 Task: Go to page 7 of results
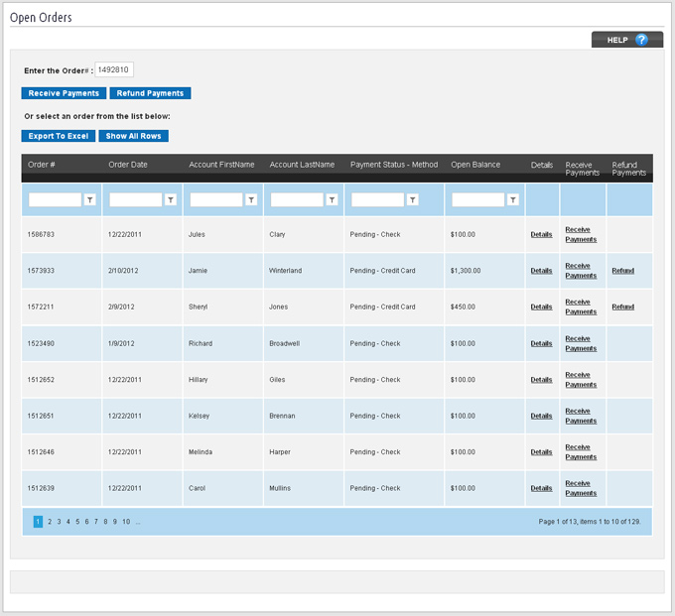pos(96,522)
